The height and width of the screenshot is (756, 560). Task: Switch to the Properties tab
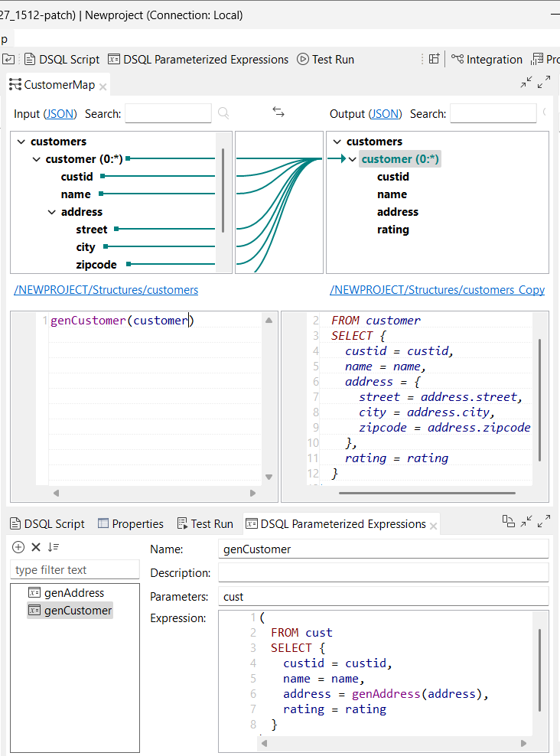pos(130,523)
